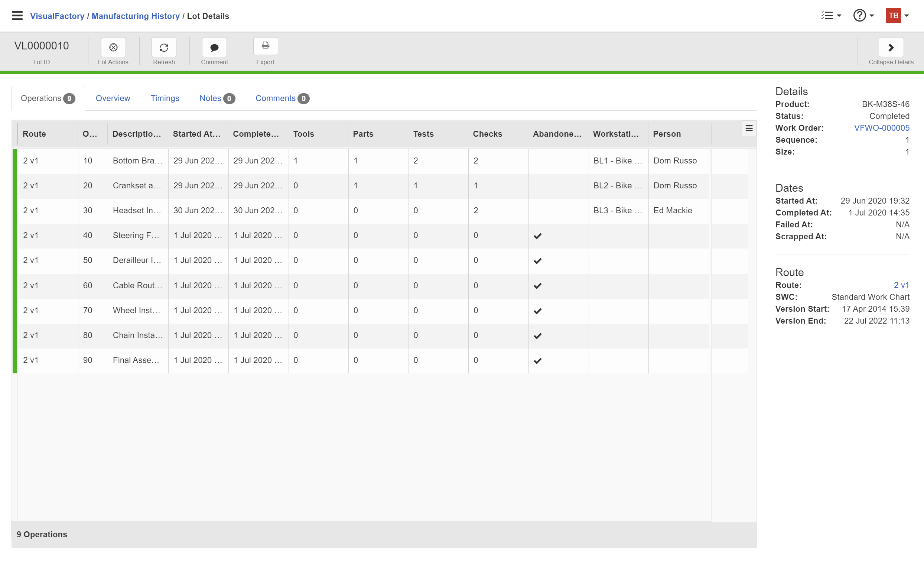Open the checklist tasks dropdown

[x=831, y=16]
